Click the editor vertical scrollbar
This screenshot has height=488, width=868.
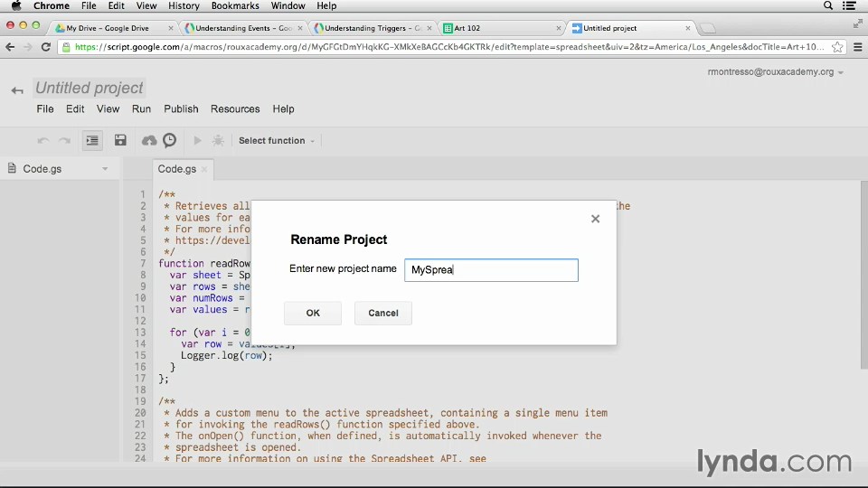pos(864,275)
